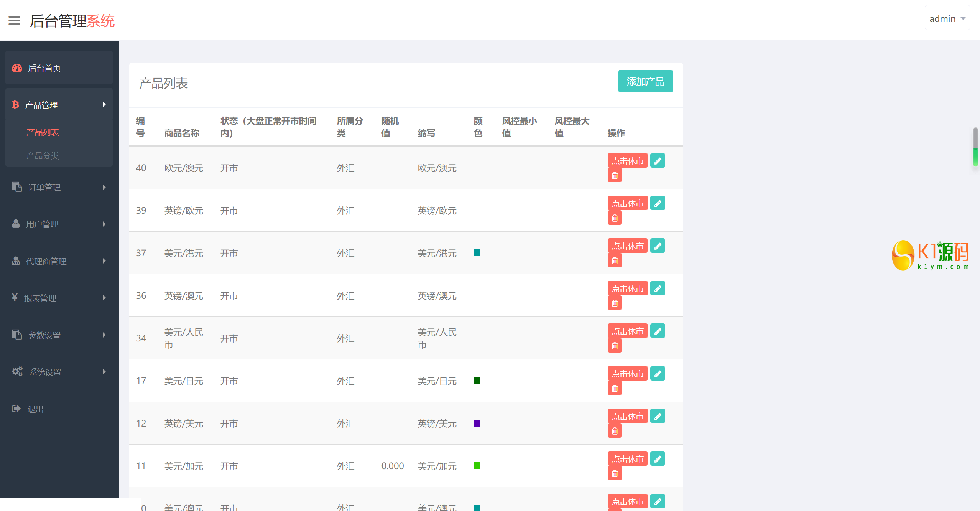Delete product 36 with trash icon

point(615,303)
